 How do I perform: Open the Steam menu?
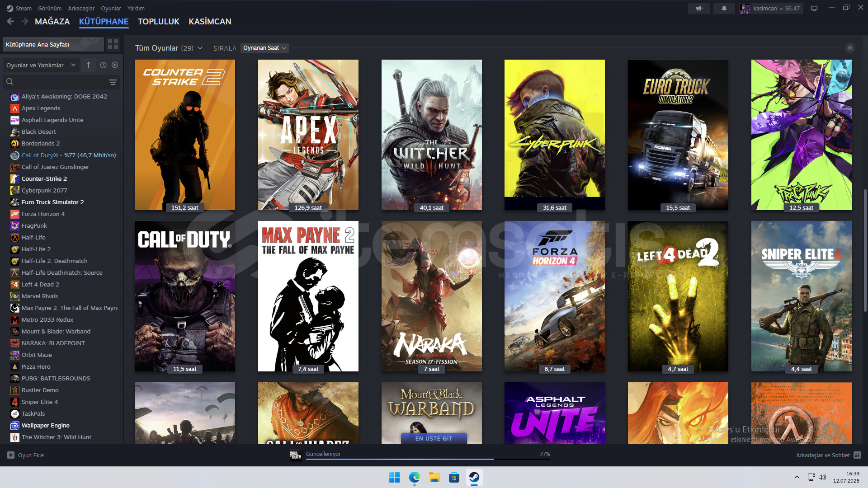click(24, 8)
